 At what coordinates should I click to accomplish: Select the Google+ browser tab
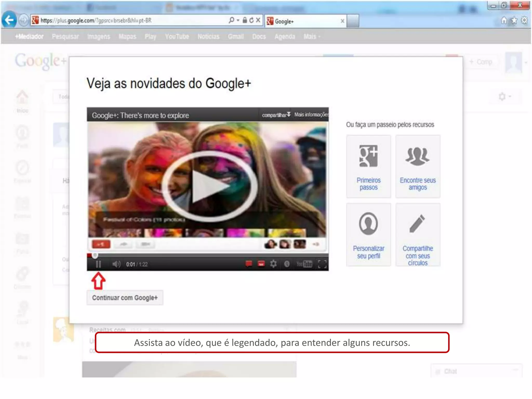tap(305, 21)
